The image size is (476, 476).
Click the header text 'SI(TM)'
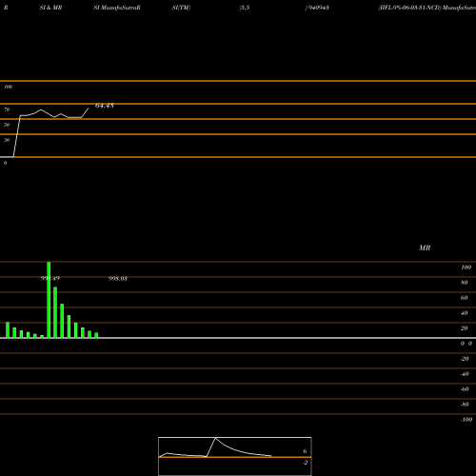[181, 8]
